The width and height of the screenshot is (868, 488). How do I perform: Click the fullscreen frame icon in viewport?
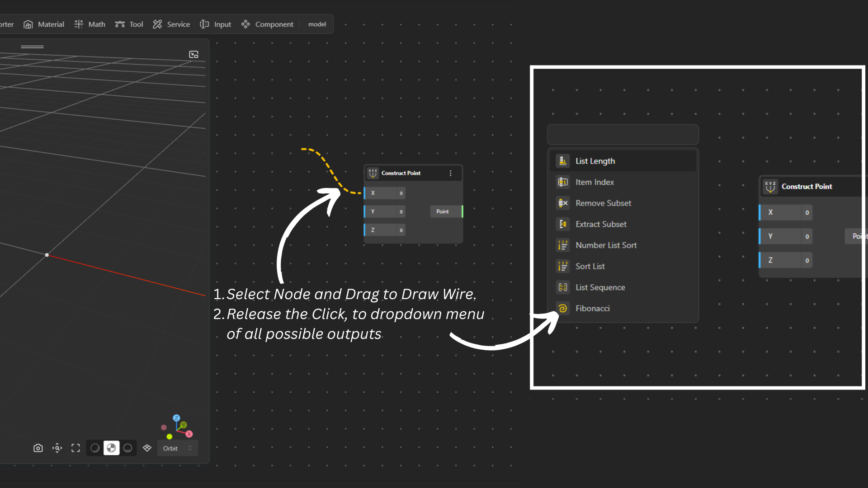(x=75, y=448)
